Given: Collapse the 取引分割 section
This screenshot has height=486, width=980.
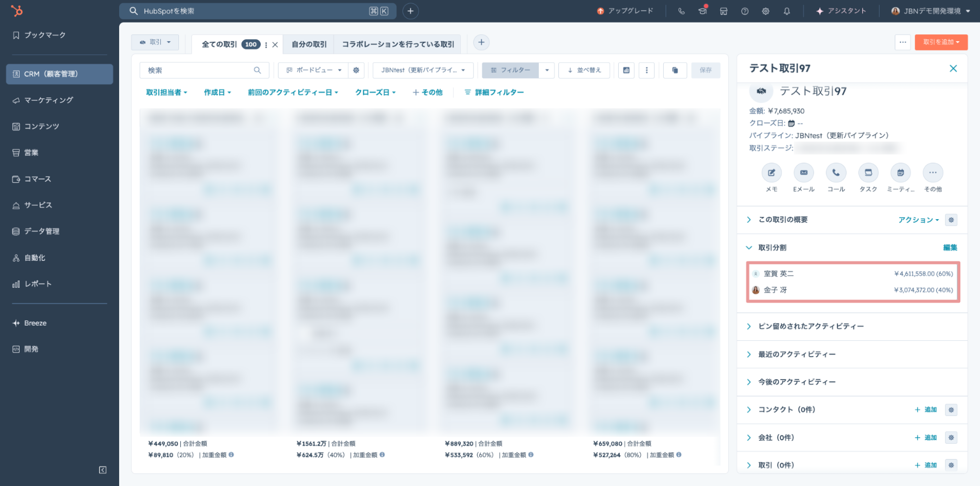Looking at the screenshot, I should [x=749, y=248].
